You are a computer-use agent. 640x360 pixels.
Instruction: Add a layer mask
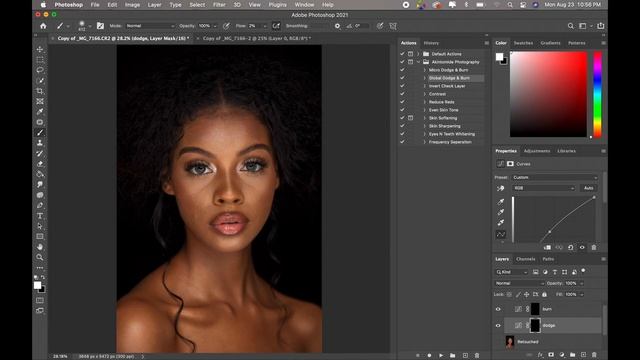[x=551, y=355]
